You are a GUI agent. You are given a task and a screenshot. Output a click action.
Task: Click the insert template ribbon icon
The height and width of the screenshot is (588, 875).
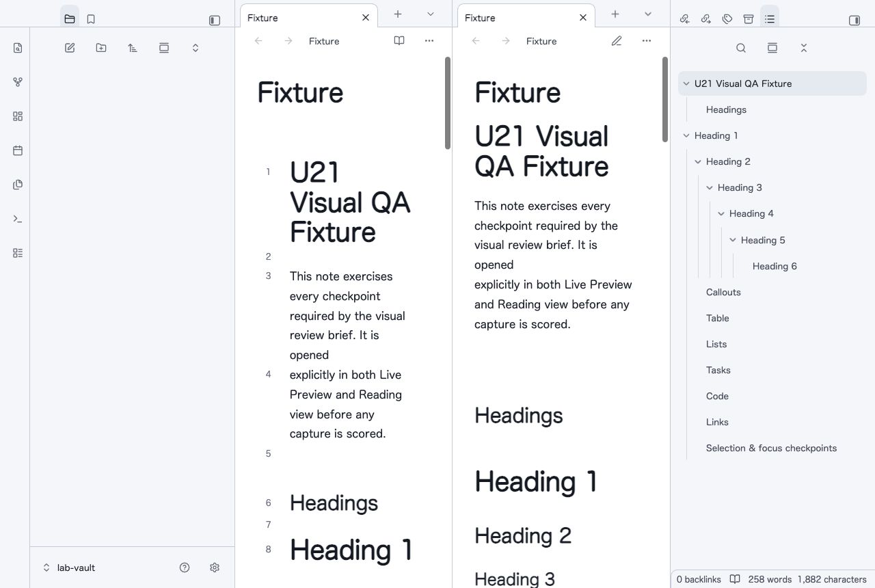(18, 185)
